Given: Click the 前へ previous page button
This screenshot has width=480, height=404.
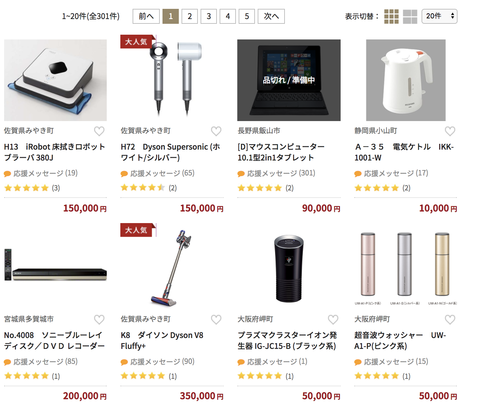Looking at the screenshot, I should 146,16.
